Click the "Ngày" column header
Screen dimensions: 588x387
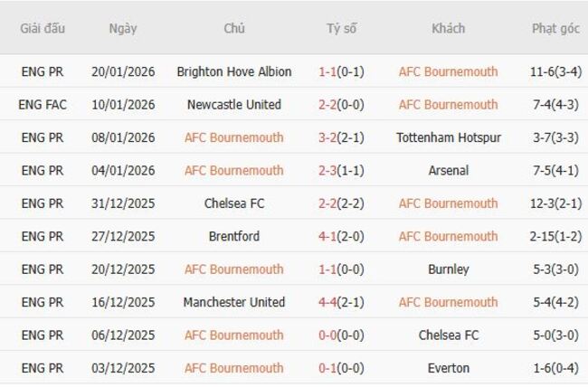[x=123, y=28]
